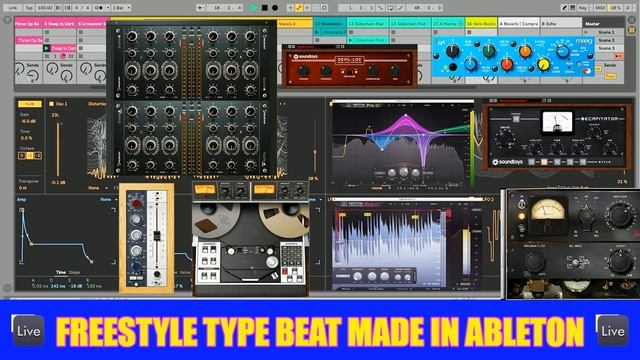
Task: Select the 16 Velo Bezzz track header
Action: 481,24
